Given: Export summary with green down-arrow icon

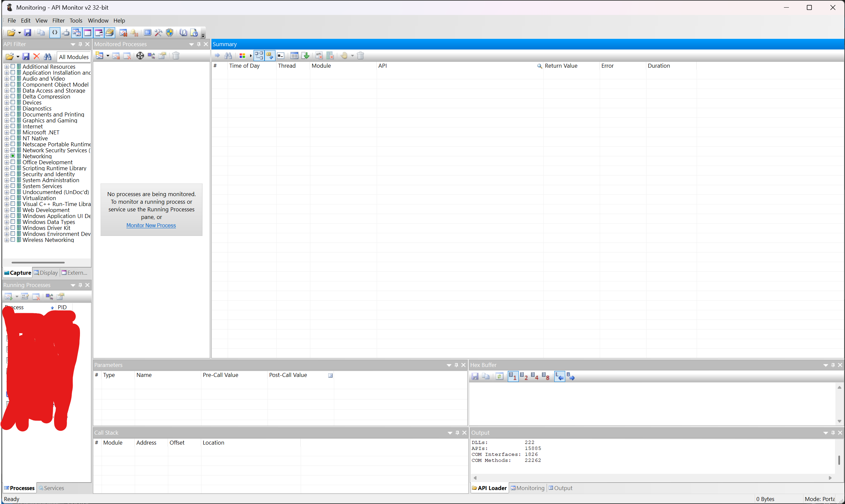Looking at the screenshot, I should pyautogui.click(x=305, y=55).
